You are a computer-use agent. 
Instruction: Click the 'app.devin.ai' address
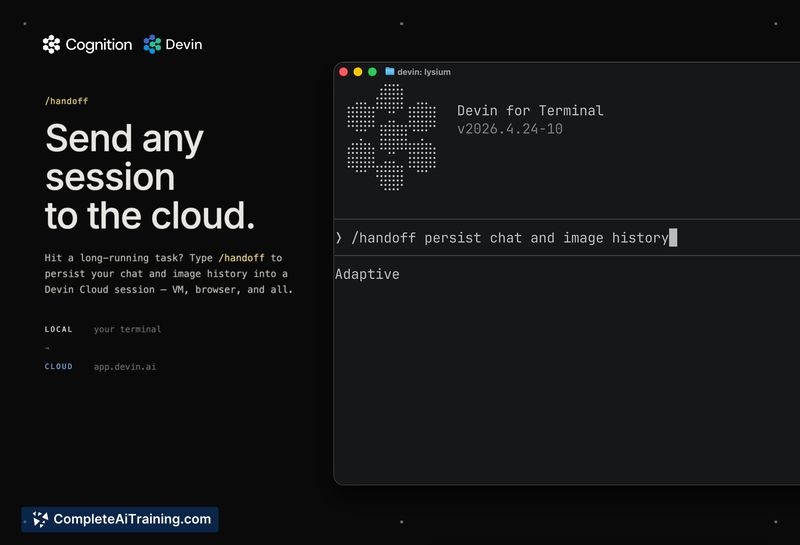point(125,366)
